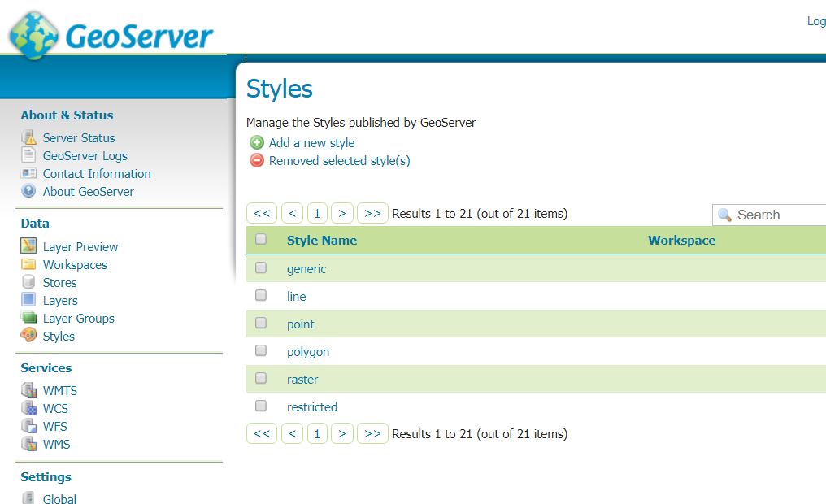Open Server Status page
Screen dimensions: 826x504
79,138
